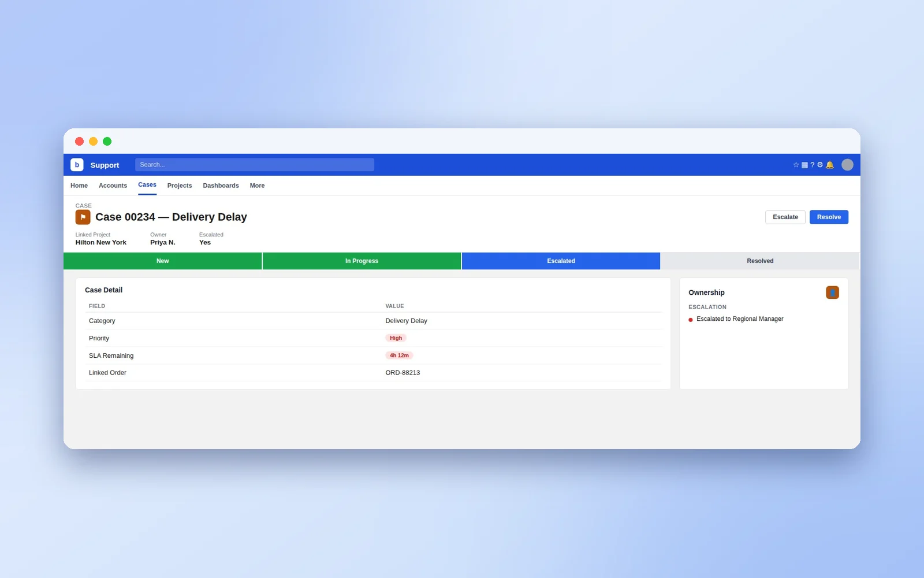Close the window with red button
The width and height of the screenshot is (924, 578).
(80, 141)
